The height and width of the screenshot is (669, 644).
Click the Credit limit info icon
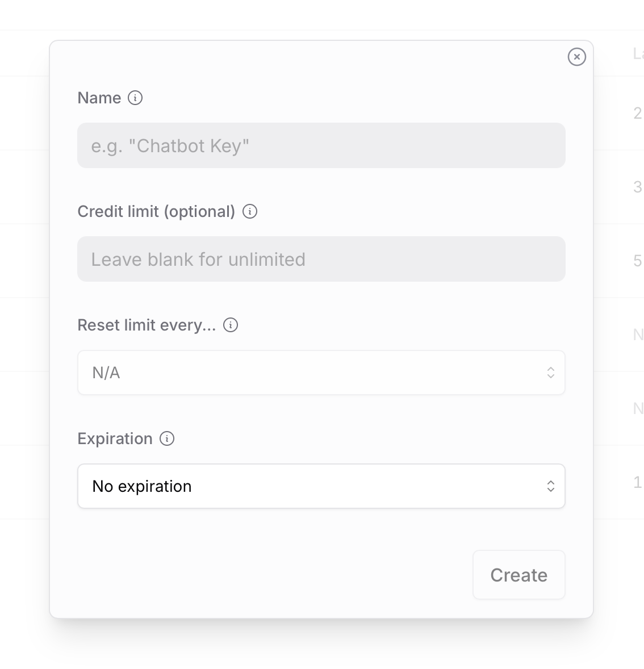coord(249,211)
